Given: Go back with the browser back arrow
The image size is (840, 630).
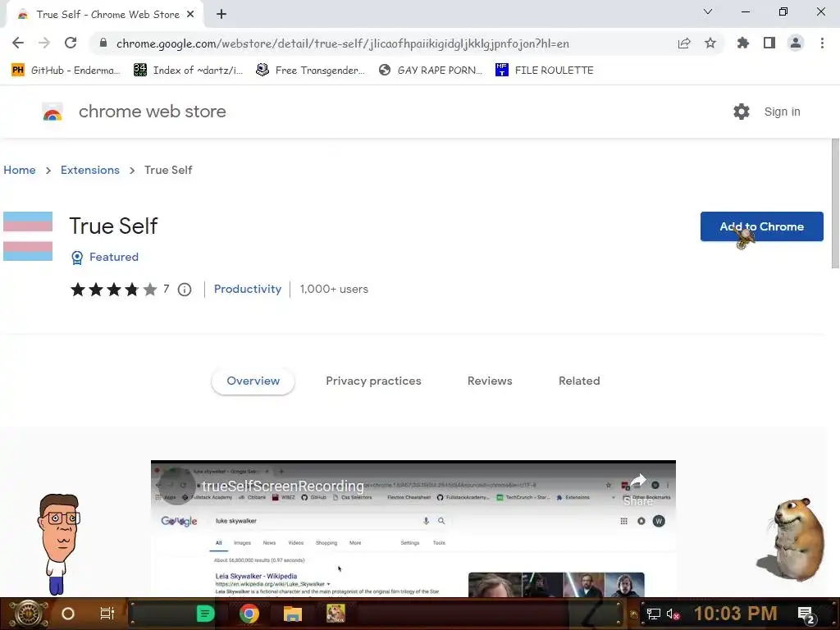Looking at the screenshot, I should coord(18,43).
